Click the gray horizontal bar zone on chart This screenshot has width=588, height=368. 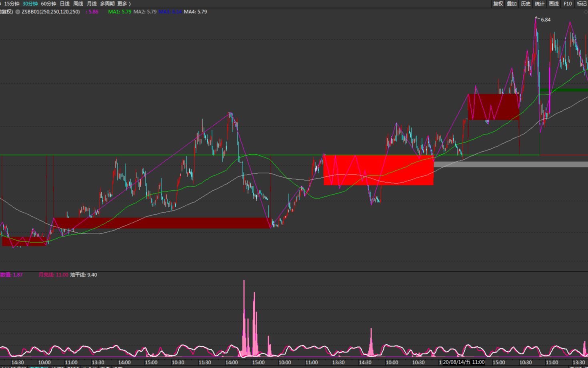(511, 164)
